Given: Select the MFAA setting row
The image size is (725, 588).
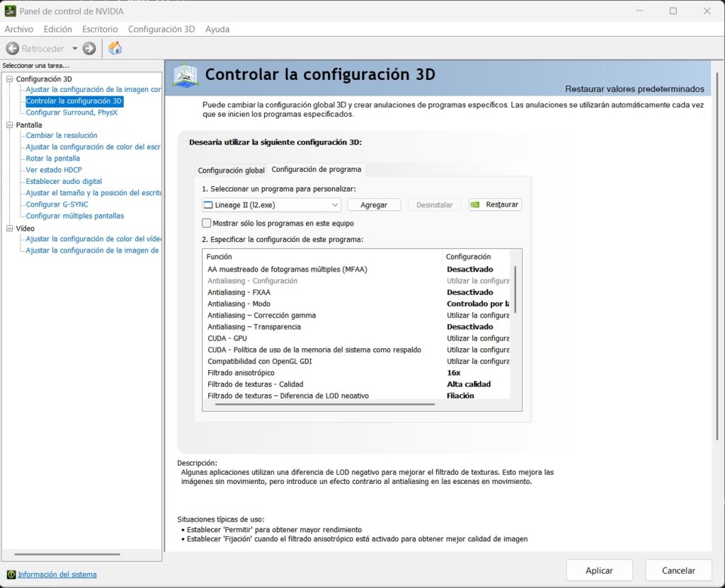Looking at the screenshot, I should [358, 269].
